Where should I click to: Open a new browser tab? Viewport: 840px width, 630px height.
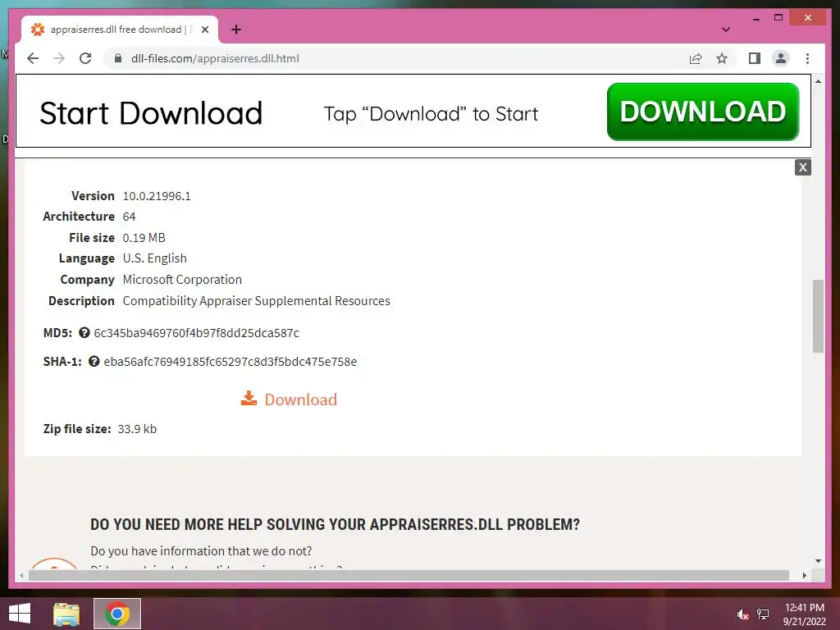[x=236, y=30]
